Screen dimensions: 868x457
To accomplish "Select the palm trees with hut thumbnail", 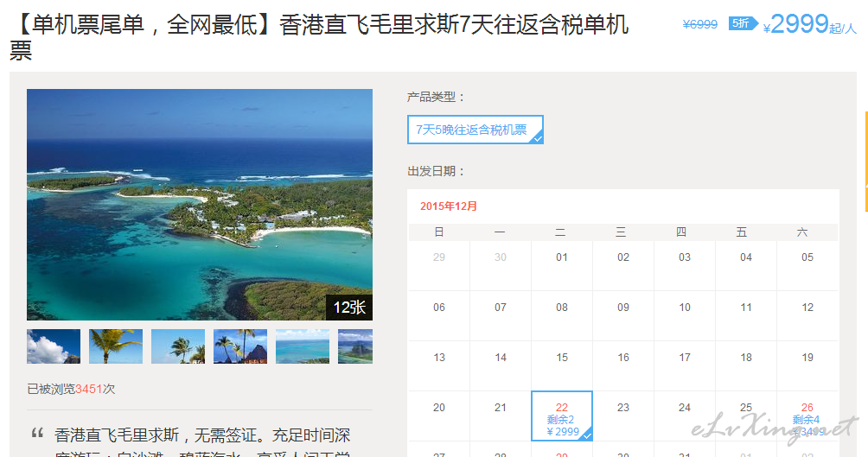I will pyautogui.click(x=240, y=346).
